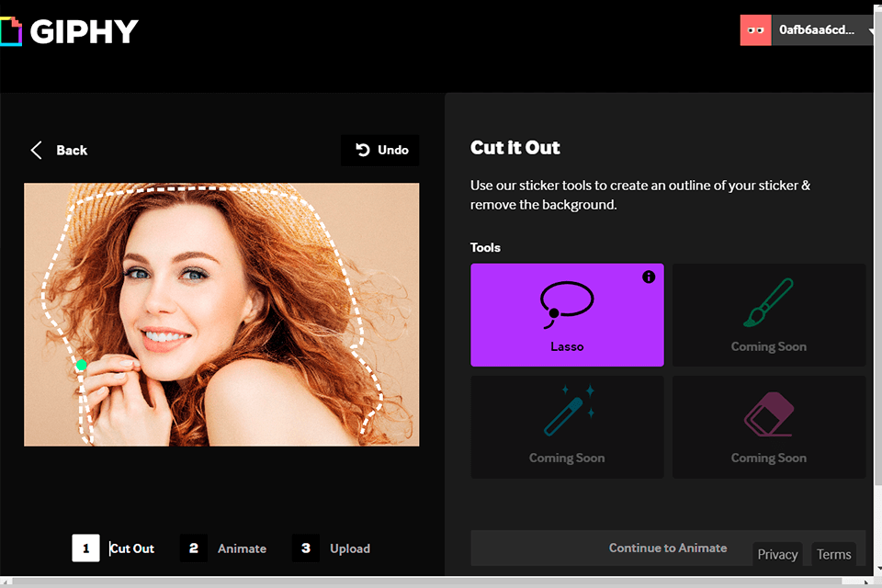Select the Lasso tool
882x588 pixels.
567,315
